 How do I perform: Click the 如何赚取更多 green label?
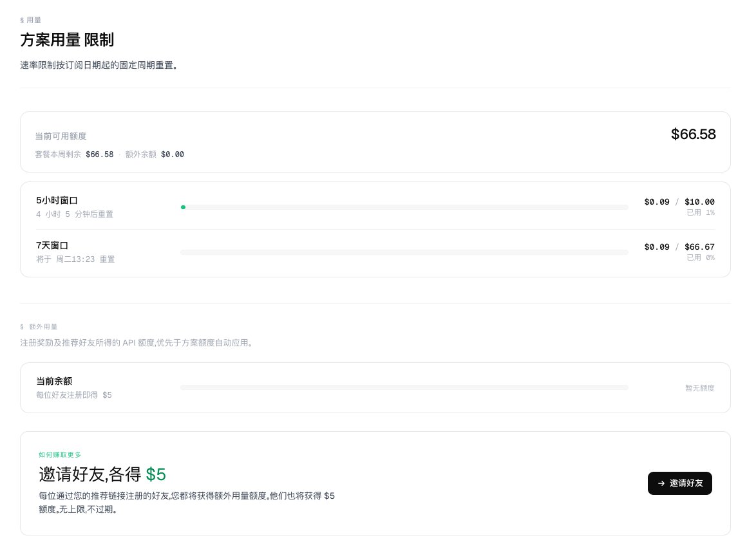tap(60, 454)
